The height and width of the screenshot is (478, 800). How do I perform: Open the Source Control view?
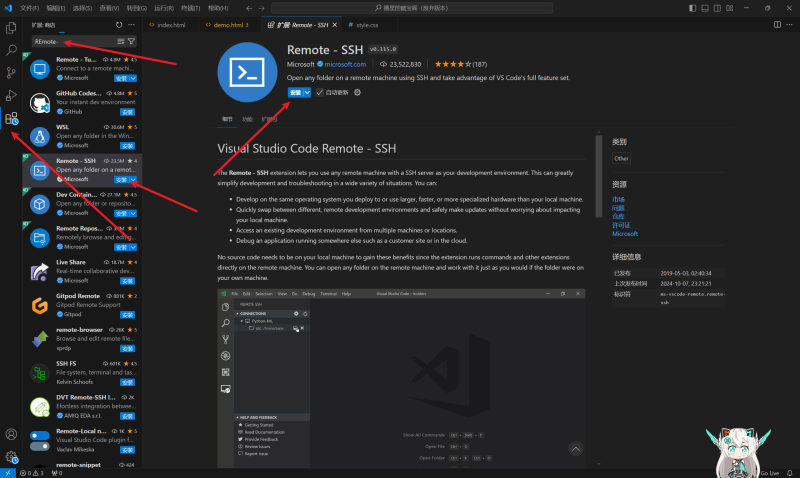pyautogui.click(x=12, y=72)
